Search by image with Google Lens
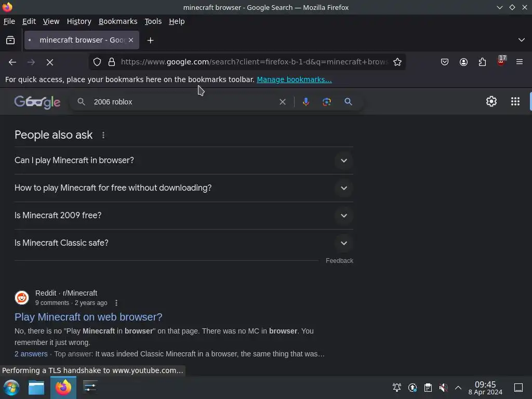This screenshot has width=532, height=399. [x=326, y=102]
